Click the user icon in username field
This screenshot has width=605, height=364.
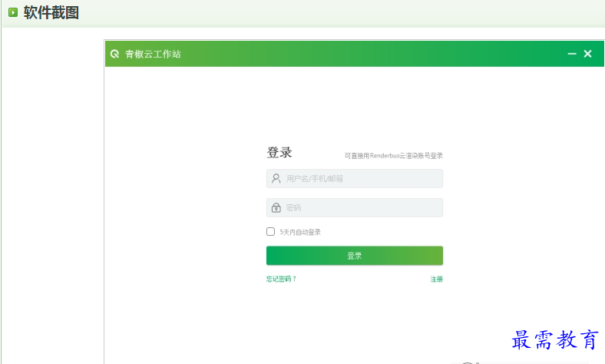[x=276, y=178]
